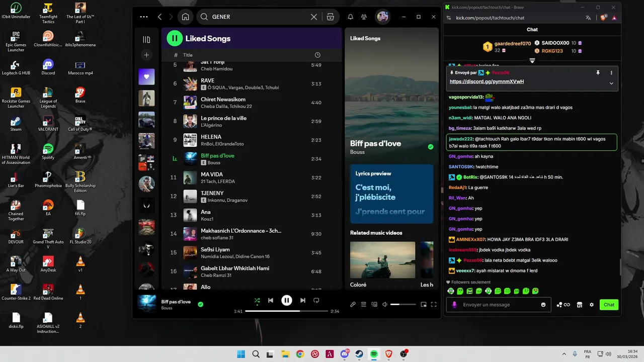The image size is (644, 362).
Task: Select HELENA by RnBoi track
Action: click(x=252, y=140)
